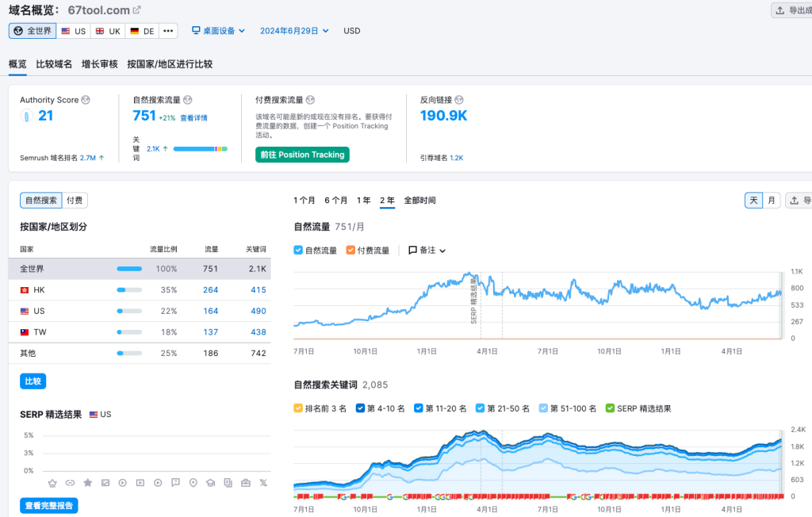Click the square video player SERP icon

coord(140,483)
